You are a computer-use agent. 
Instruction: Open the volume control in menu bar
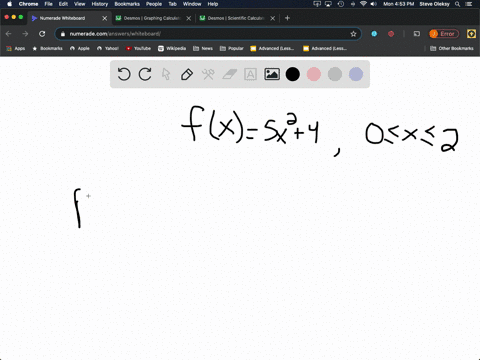[374, 4]
